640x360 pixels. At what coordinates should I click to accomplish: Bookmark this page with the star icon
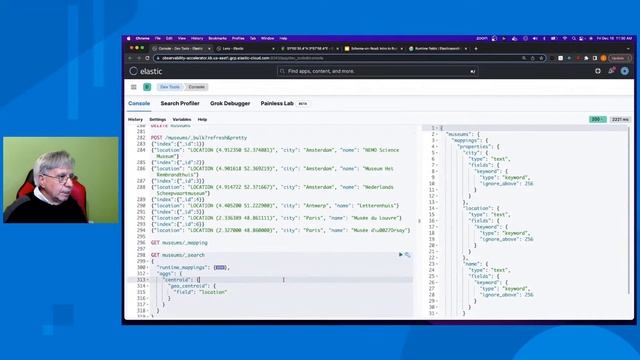pyautogui.click(x=542, y=58)
